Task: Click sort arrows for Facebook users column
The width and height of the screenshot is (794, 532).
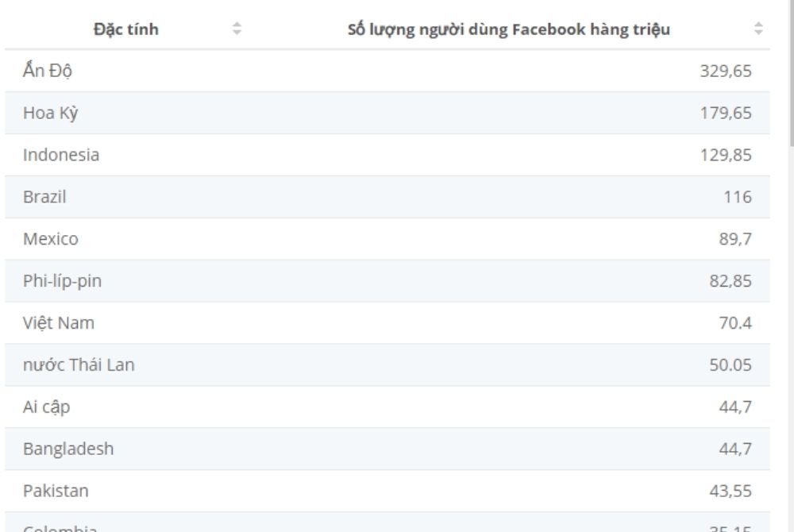Action: pyautogui.click(x=757, y=30)
